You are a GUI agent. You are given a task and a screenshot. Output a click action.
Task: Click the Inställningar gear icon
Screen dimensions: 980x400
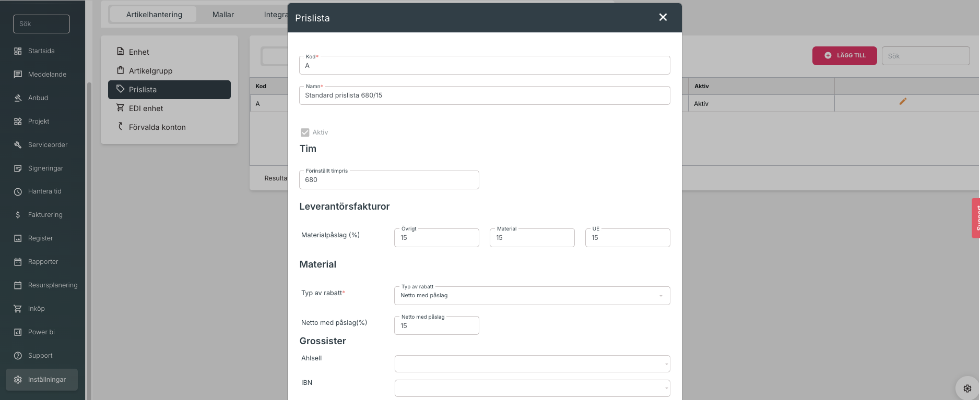coord(18,380)
